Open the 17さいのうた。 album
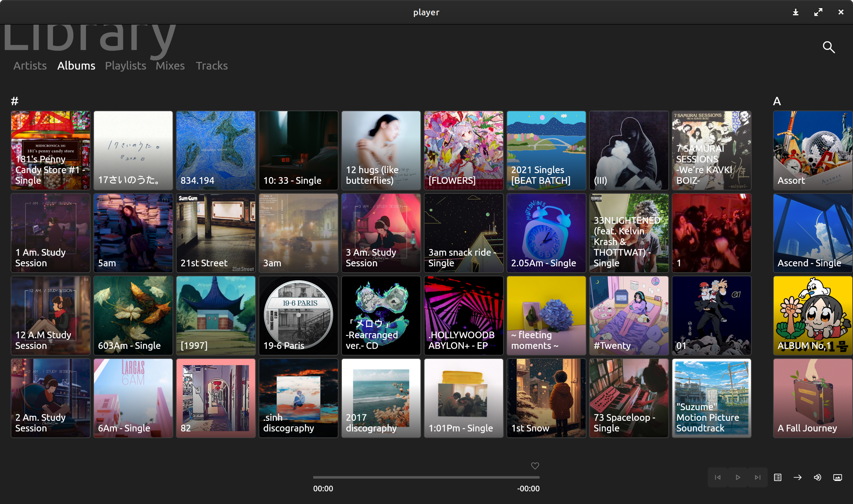Image resolution: width=853 pixels, height=504 pixels. [133, 150]
